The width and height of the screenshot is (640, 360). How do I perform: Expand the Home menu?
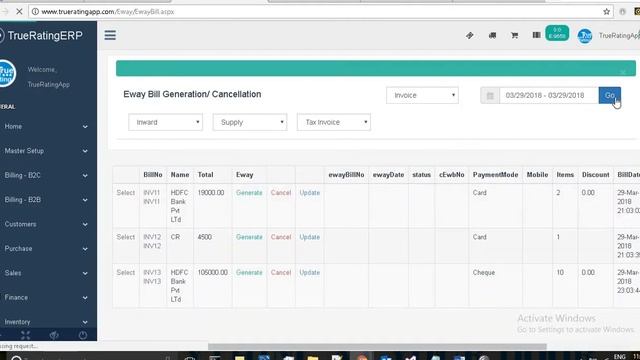(46, 127)
